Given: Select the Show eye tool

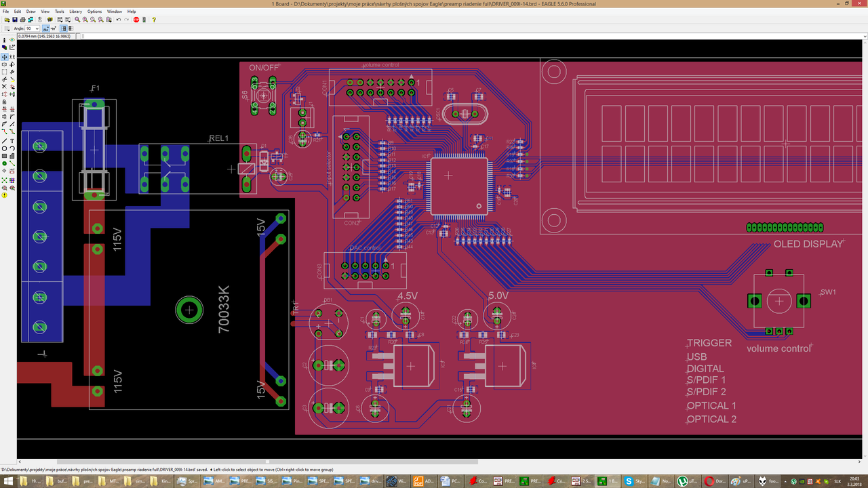Looking at the screenshot, I should [12, 40].
